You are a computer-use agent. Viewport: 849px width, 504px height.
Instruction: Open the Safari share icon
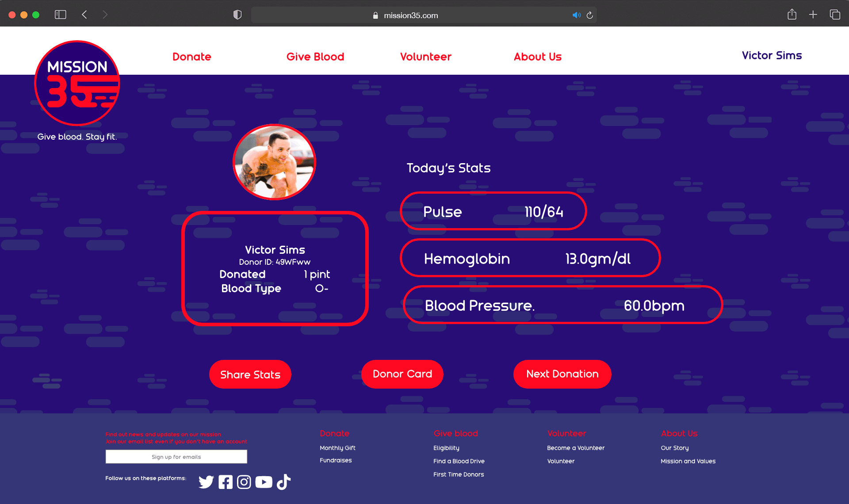[x=792, y=14]
